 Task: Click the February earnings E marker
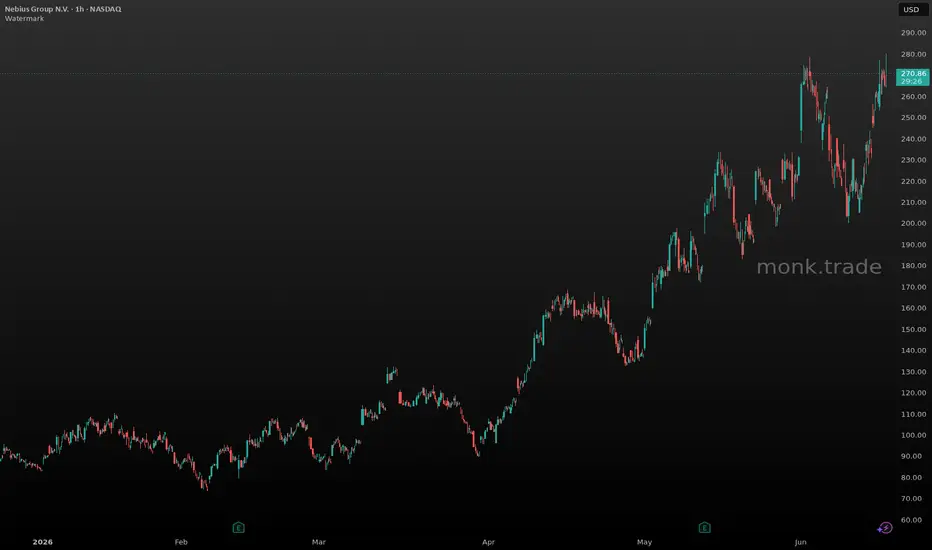click(x=238, y=527)
